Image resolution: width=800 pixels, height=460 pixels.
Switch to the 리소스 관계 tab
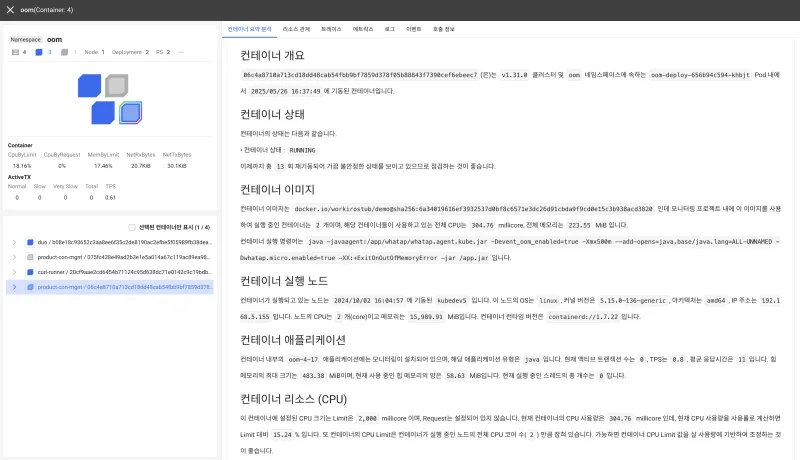click(296, 29)
